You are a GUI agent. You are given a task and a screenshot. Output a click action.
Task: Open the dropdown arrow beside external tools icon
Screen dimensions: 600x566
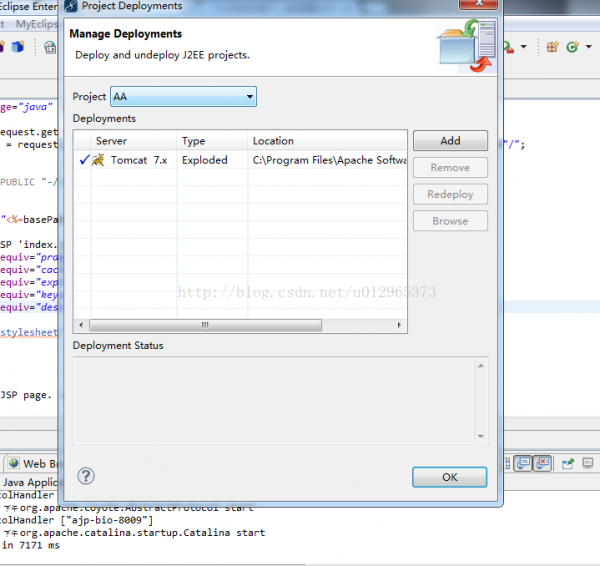(523, 47)
